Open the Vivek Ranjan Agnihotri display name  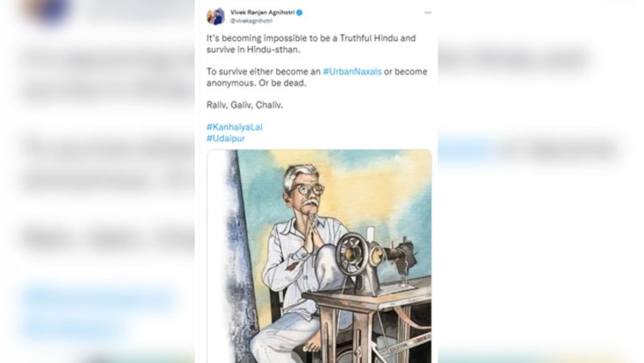[262, 12]
